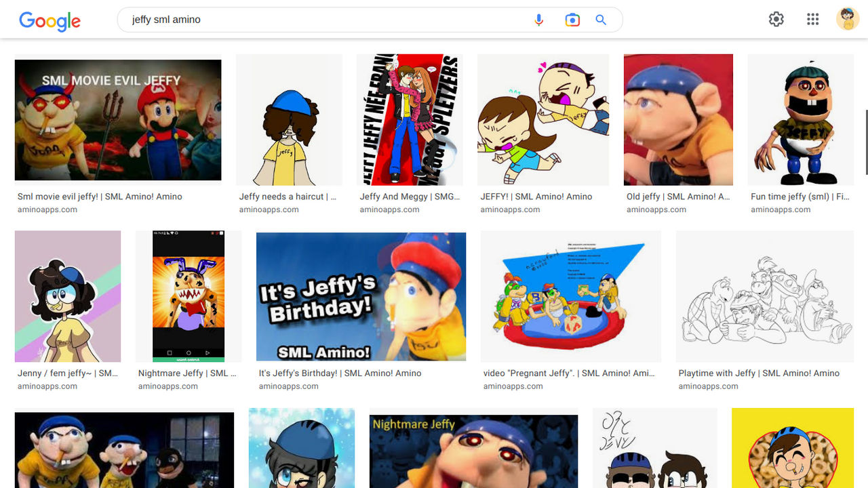Viewport: 868px width, 488px height.
Task: Click the "Playtime with Jeffy" title link
Action: pyautogui.click(x=759, y=373)
